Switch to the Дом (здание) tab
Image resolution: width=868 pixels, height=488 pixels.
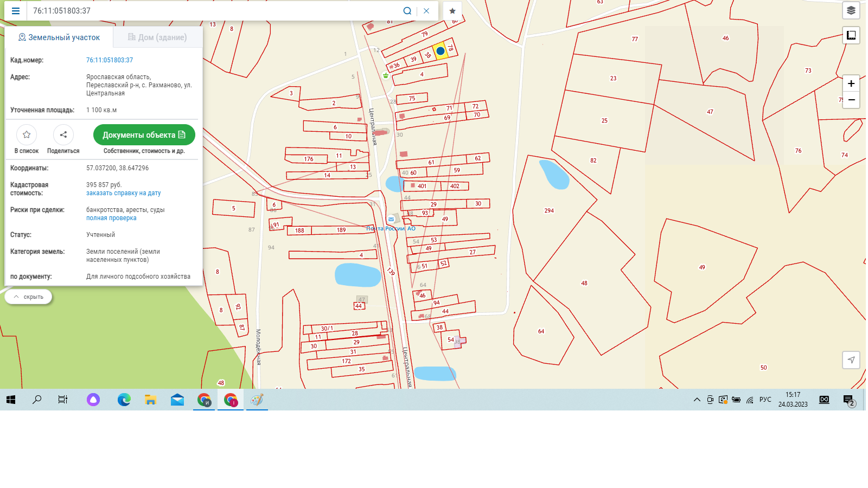click(x=157, y=37)
